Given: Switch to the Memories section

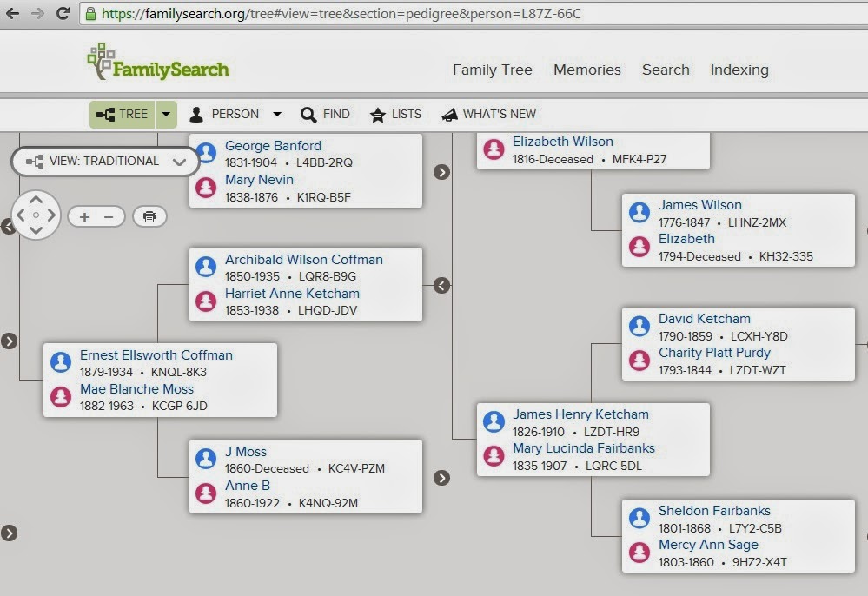Looking at the screenshot, I should [x=586, y=70].
